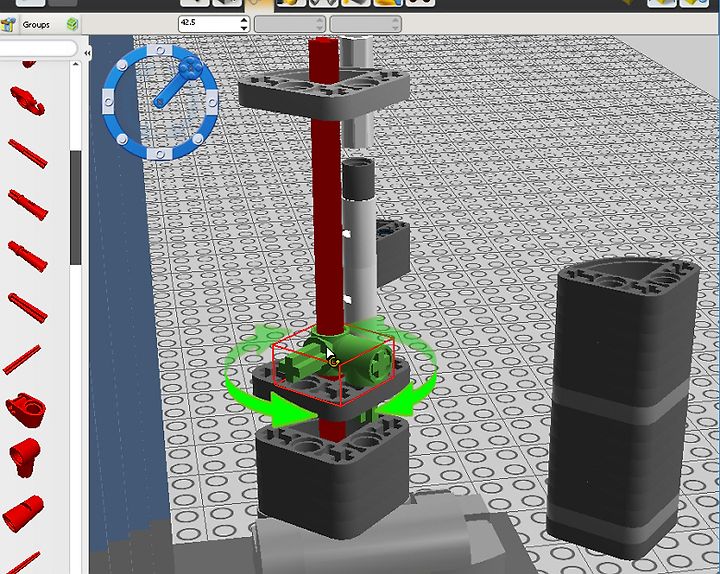
Task: Click the greyed-out middle angle field
Action: point(290,24)
